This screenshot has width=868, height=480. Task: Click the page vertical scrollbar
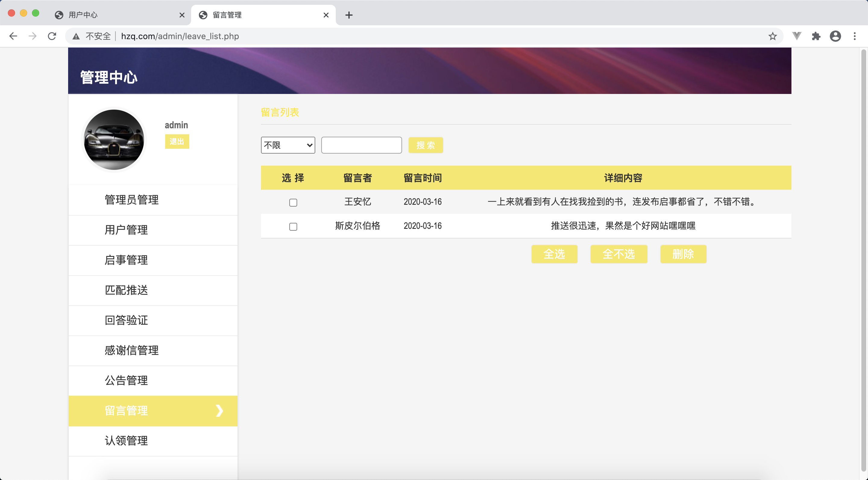(863, 260)
